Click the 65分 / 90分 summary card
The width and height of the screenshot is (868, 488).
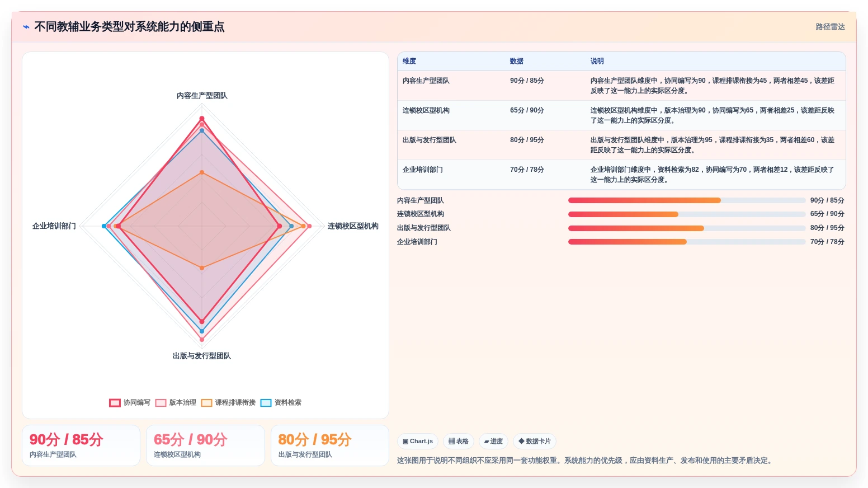click(x=205, y=445)
